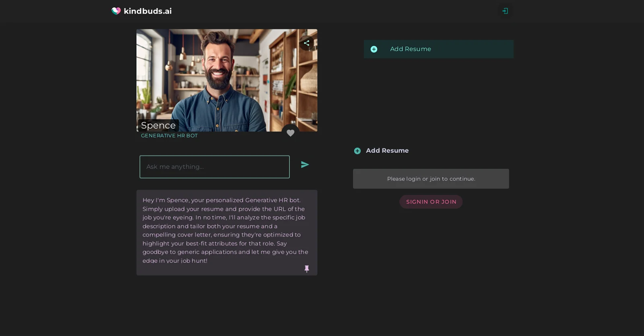The width and height of the screenshot is (644, 336).
Task: Share Spence's profile with the share icon
Action: 306,43
